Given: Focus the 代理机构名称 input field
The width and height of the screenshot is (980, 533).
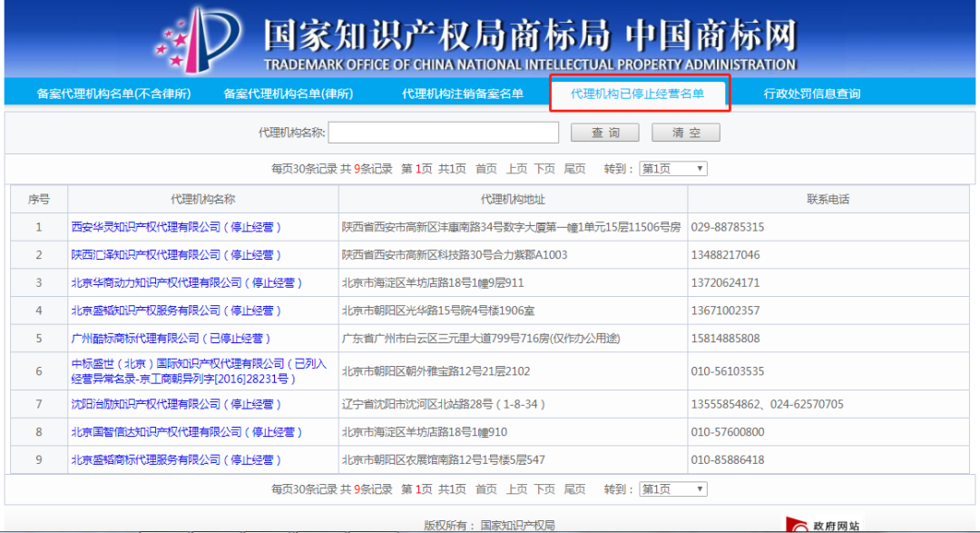Looking at the screenshot, I should pyautogui.click(x=444, y=133).
